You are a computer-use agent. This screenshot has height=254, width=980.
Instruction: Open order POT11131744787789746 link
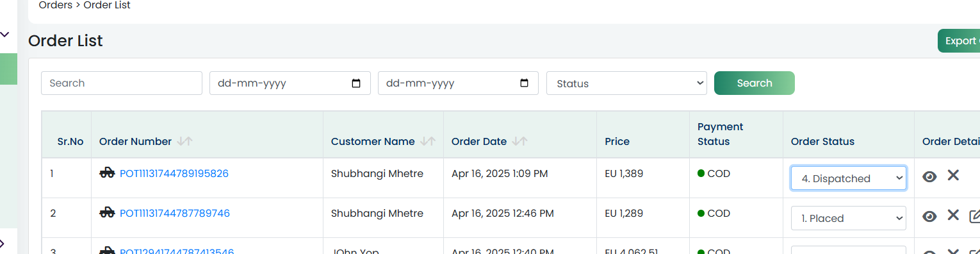pos(175,213)
